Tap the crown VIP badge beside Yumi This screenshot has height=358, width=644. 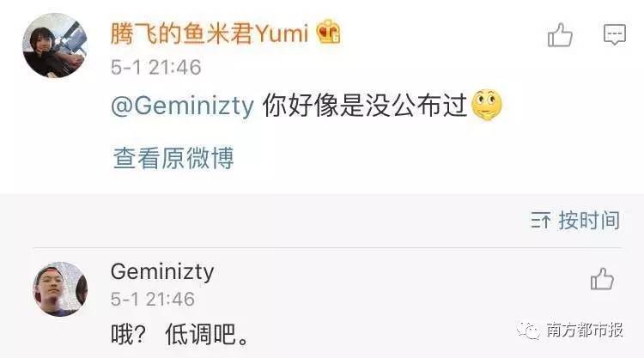click(328, 32)
